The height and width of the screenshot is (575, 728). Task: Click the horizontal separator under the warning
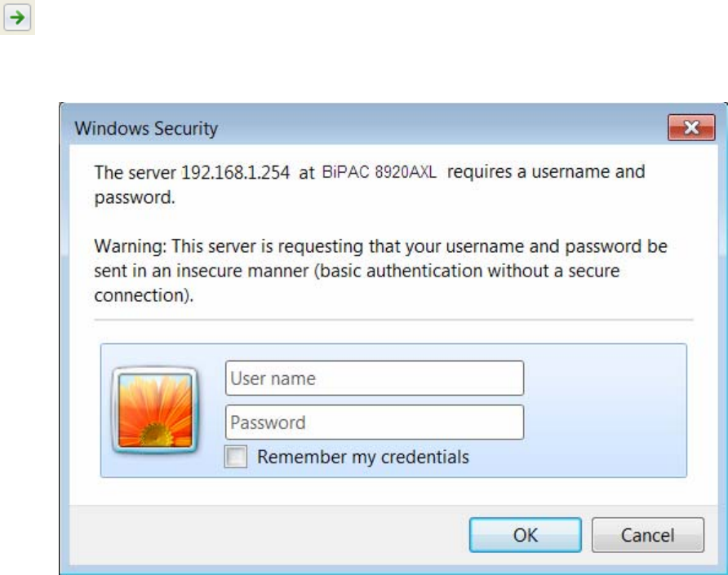click(393, 320)
